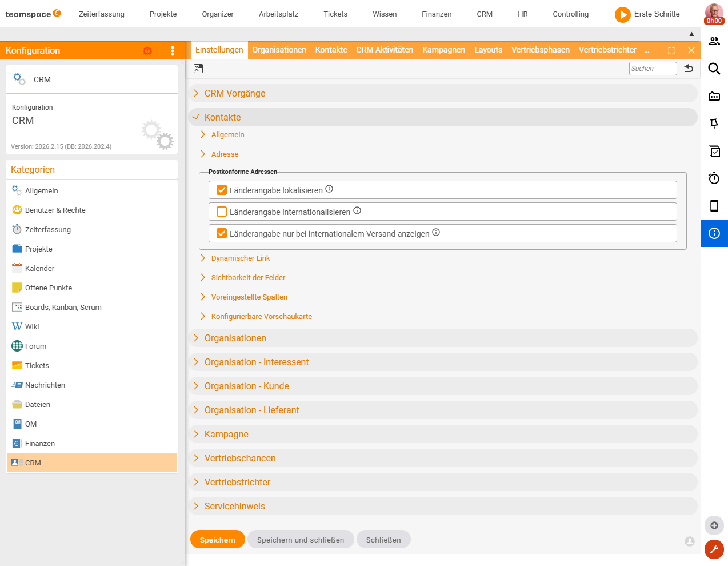Click the Speichern button
728x566 pixels.
(218, 540)
